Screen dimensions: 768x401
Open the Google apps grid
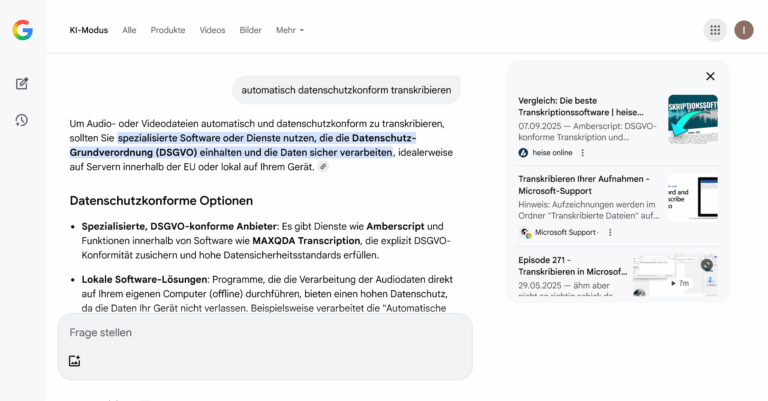click(x=715, y=30)
